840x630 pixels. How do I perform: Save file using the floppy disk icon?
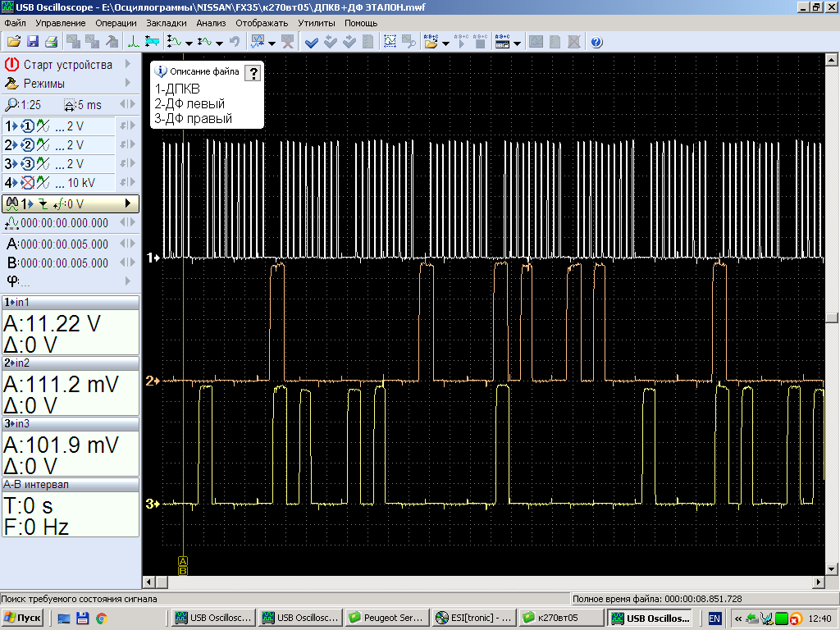(33, 42)
